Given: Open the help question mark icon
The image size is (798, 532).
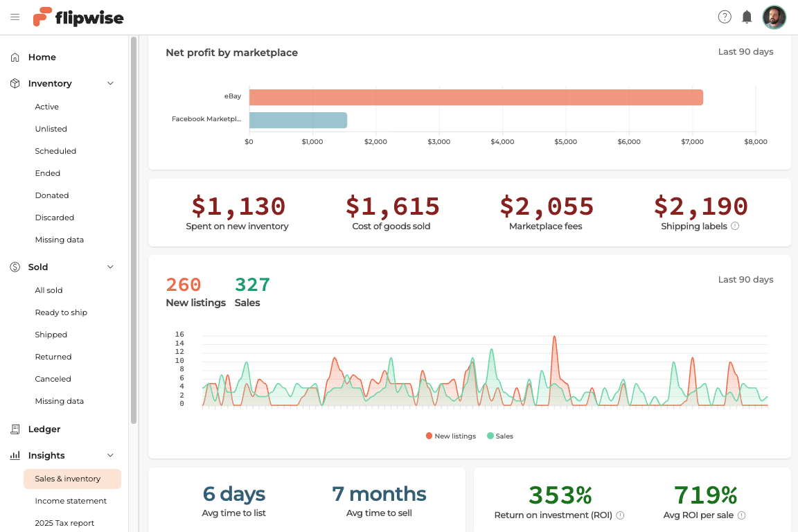Looking at the screenshot, I should pos(724,17).
